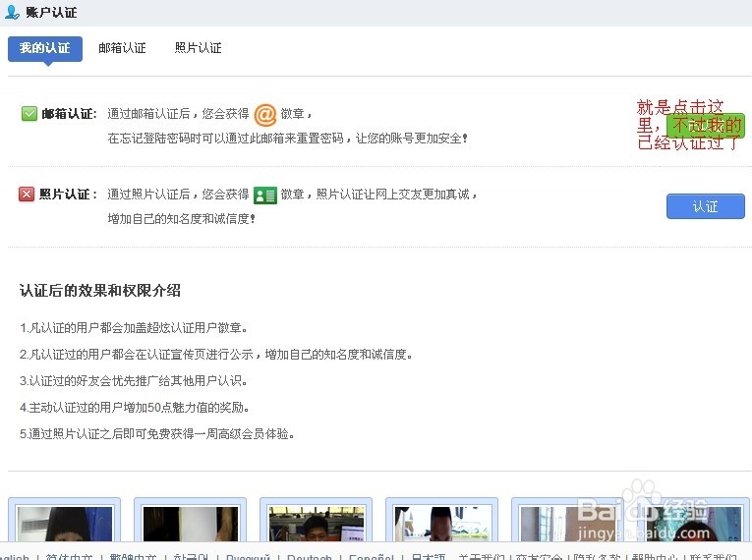Image resolution: width=752 pixels, height=560 pixels.
Task: Click the text 通过照片认证后，您会获得
Action: [x=178, y=195]
